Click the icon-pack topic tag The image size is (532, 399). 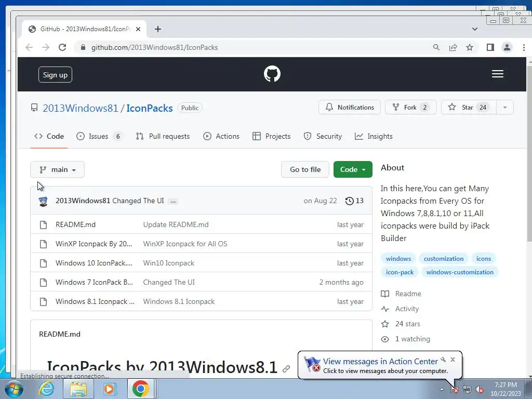tap(400, 272)
